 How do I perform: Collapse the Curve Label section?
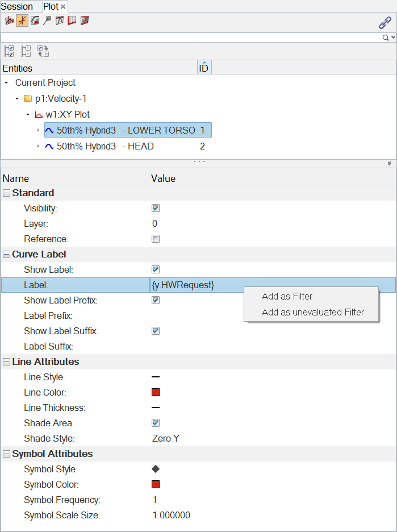pos(6,254)
